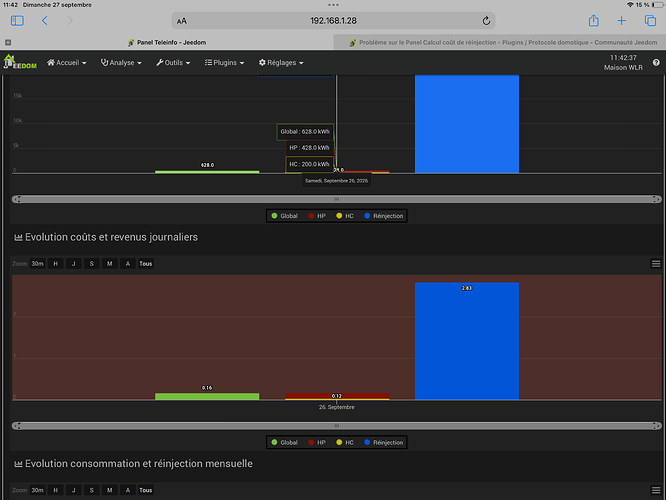Set monthly chart zoom to H
This screenshot has width=666, height=500.
pos(56,490)
